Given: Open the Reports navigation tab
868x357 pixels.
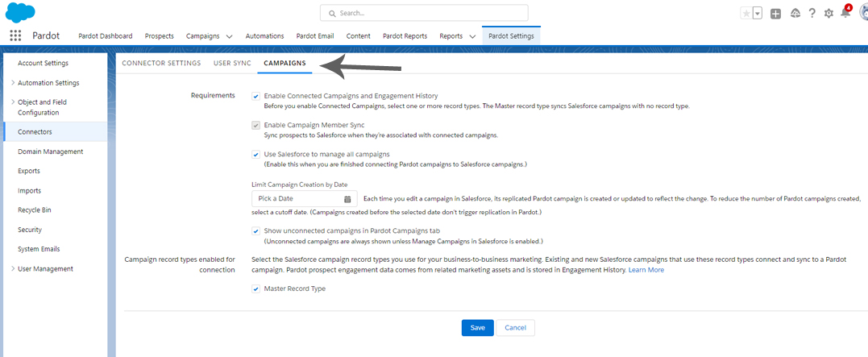Looking at the screenshot, I should coord(451,36).
